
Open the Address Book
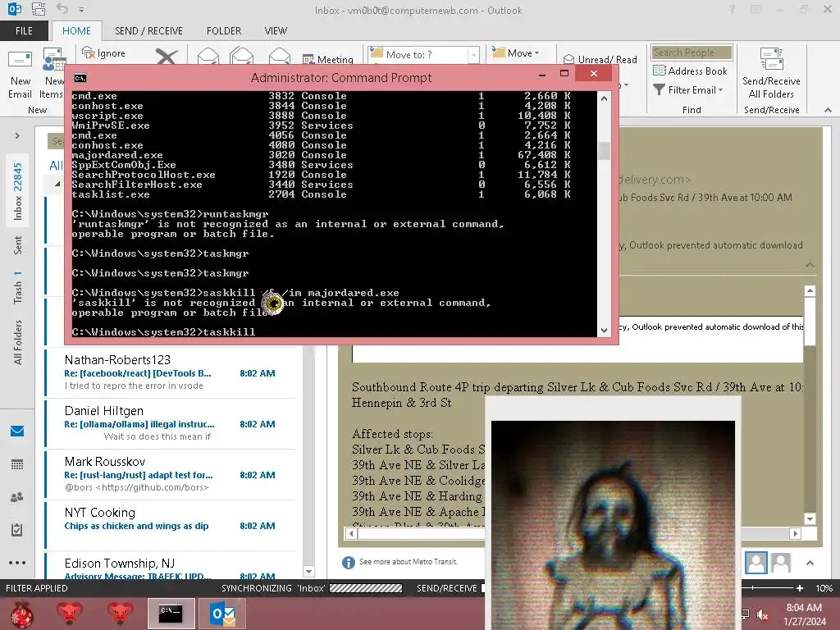tap(690, 71)
